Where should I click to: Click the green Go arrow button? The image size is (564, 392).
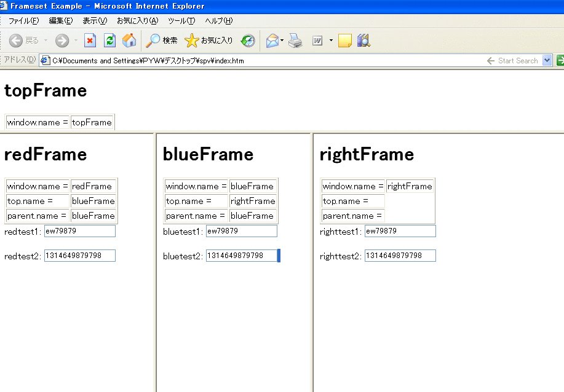[x=560, y=60]
